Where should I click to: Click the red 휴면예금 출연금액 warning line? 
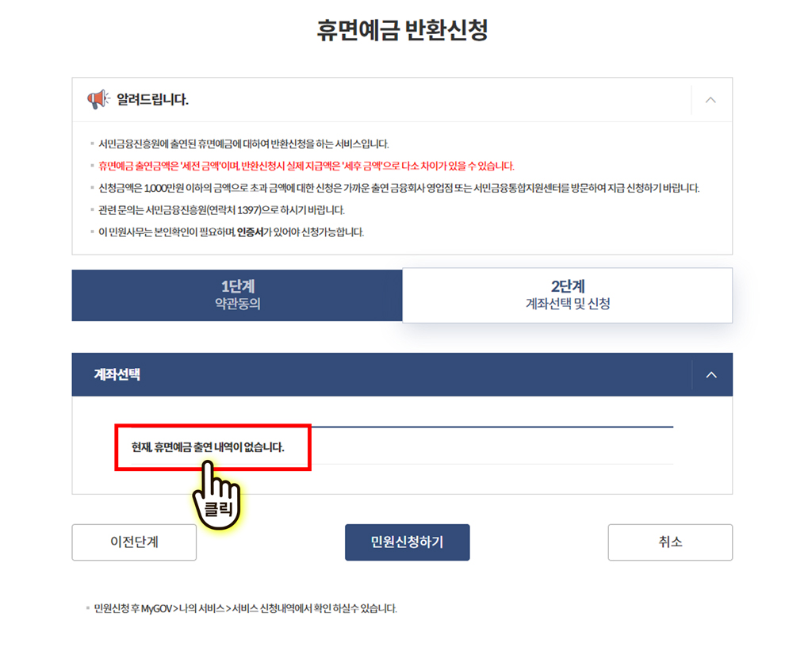[306, 166]
